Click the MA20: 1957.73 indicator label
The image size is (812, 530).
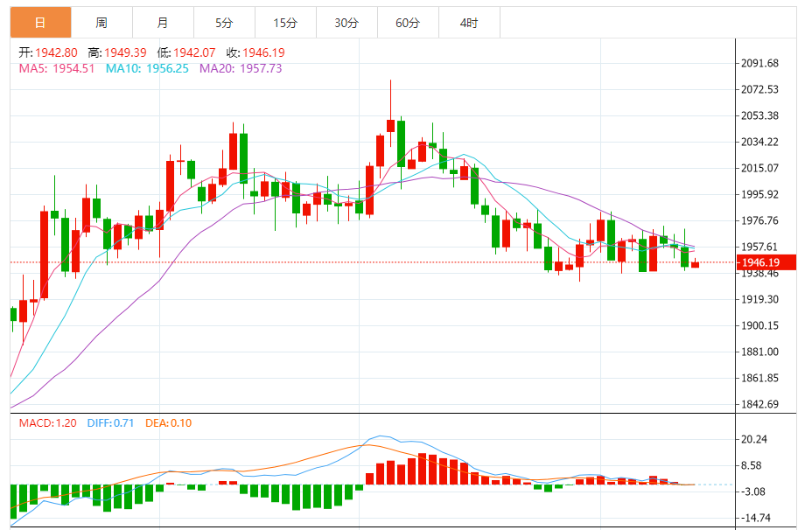click(x=241, y=68)
